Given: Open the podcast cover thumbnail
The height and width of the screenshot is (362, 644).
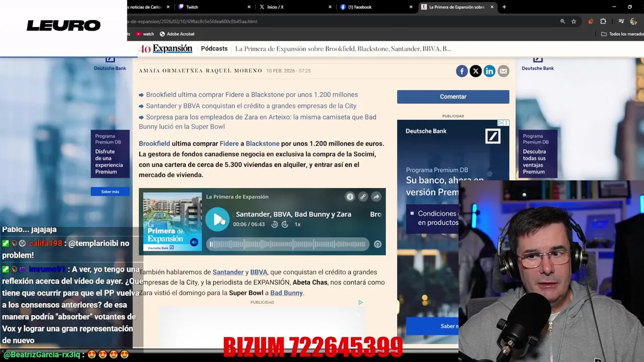Looking at the screenshot, I should point(172,222).
